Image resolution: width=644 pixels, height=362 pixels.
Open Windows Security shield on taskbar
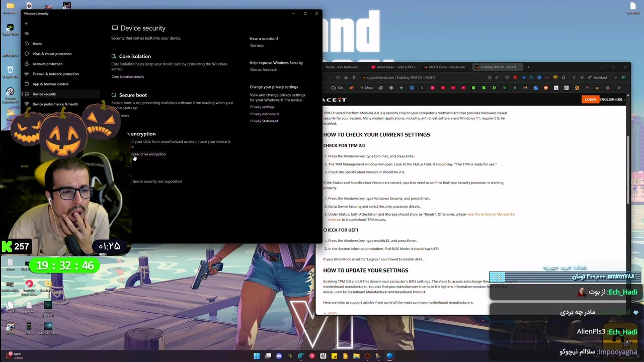tap(389, 356)
